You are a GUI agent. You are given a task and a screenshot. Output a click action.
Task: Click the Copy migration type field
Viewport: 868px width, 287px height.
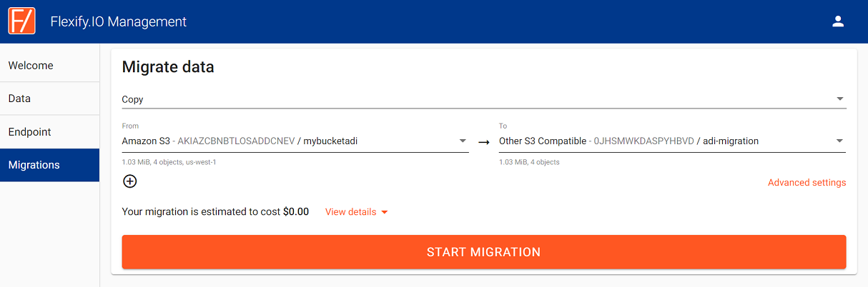pos(484,99)
